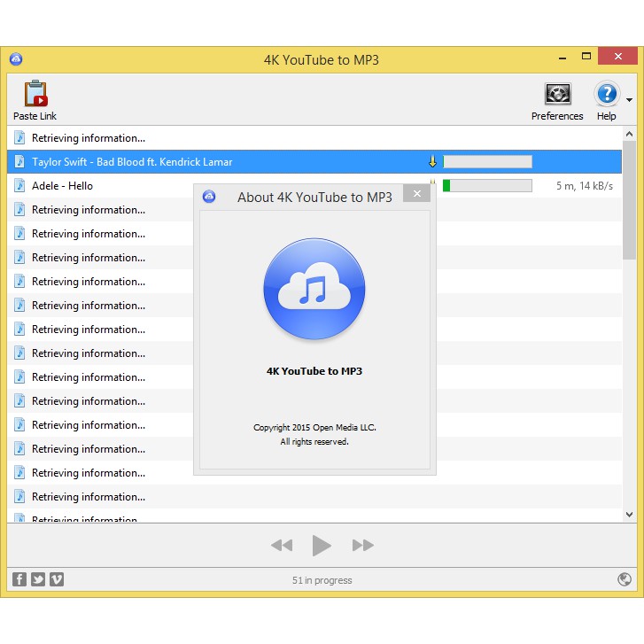Click the Paste Link clipboard icon
This screenshot has height=644, width=644.
(x=35, y=93)
